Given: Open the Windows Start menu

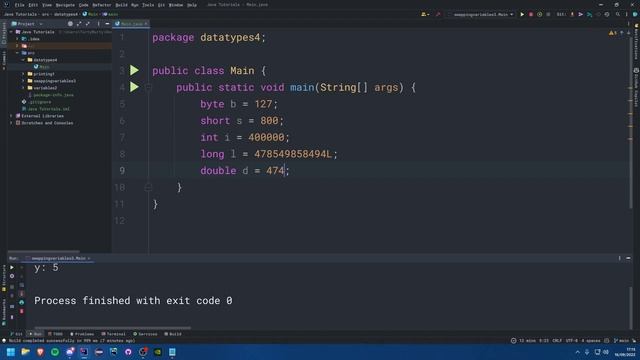Looking at the screenshot, I should pyautogui.click(x=11, y=352).
